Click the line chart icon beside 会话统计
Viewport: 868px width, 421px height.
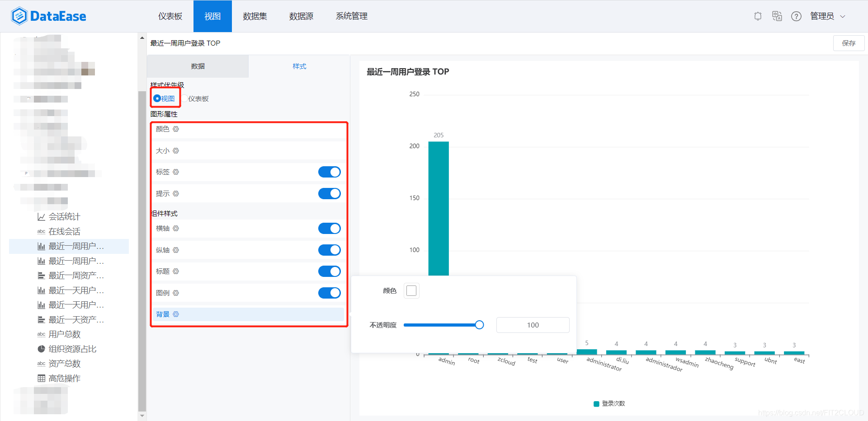point(41,217)
